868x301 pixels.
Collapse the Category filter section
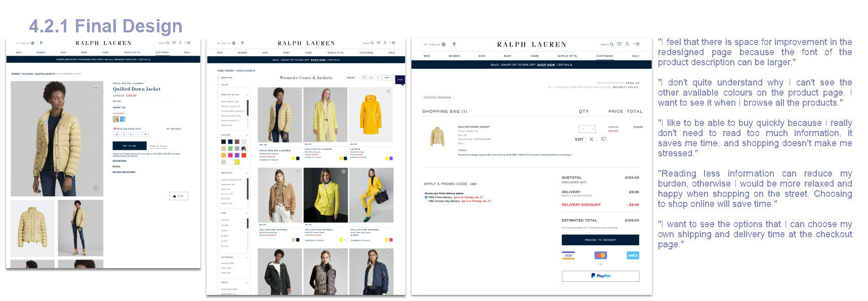(x=247, y=257)
